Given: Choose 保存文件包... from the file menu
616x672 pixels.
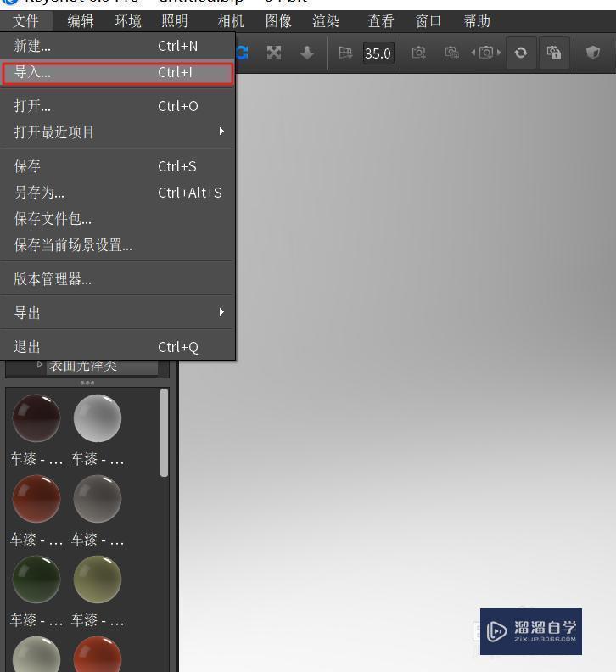Looking at the screenshot, I should [117, 219].
